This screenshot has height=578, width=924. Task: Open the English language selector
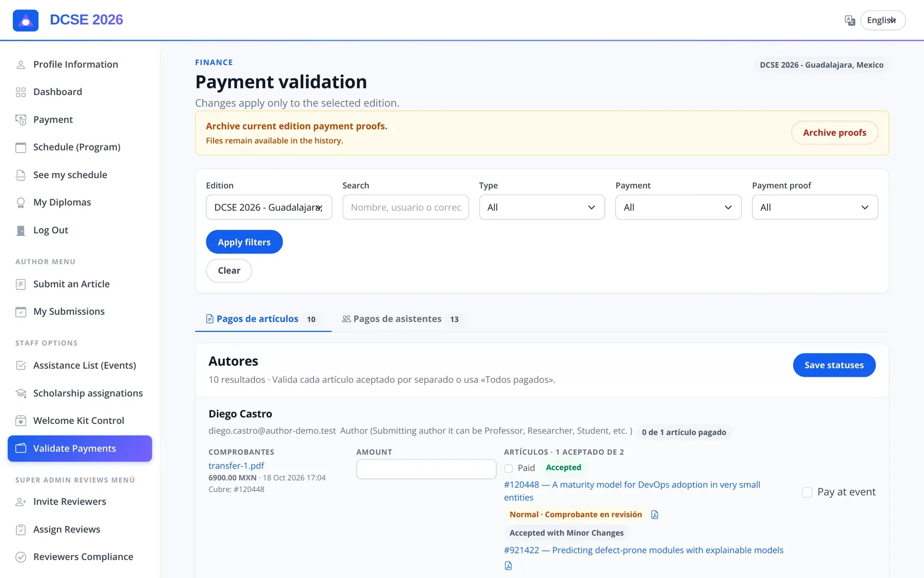pyautogui.click(x=883, y=21)
